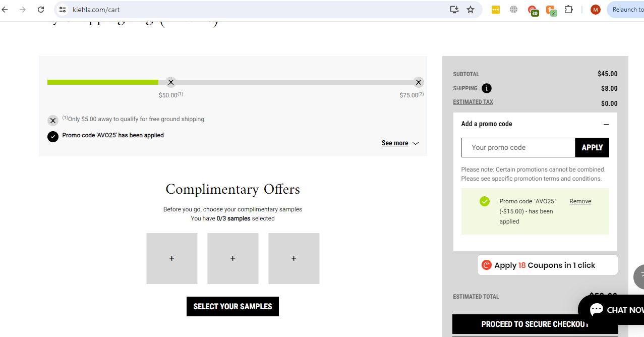Add third complimentary sample slot
644x337 pixels.
point(294,258)
